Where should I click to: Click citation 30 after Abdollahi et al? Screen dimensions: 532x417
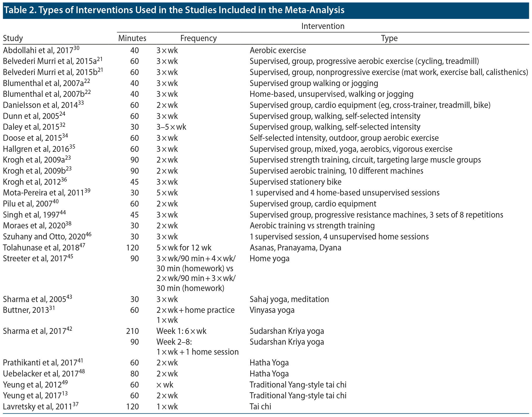(76, 48)
